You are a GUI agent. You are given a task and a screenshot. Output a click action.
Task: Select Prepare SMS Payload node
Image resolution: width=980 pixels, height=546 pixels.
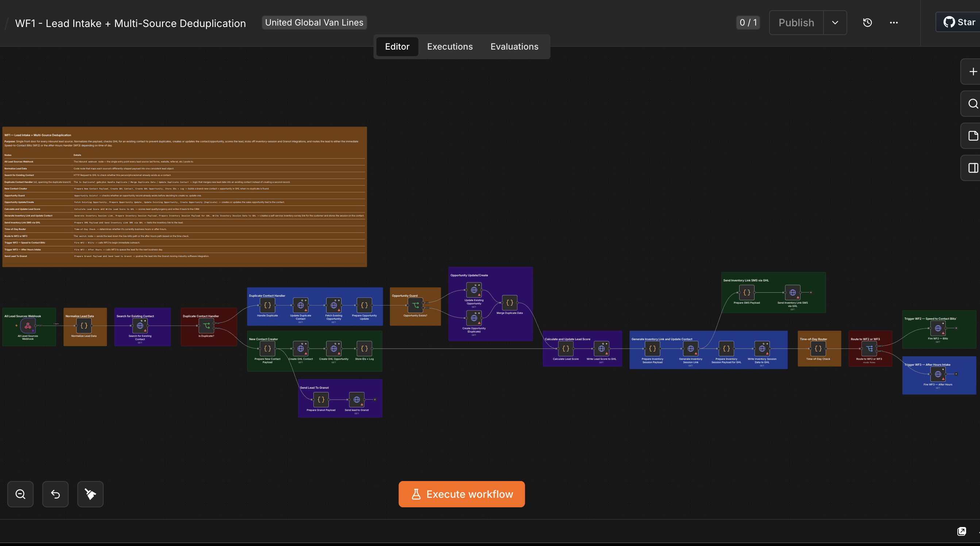747,293
